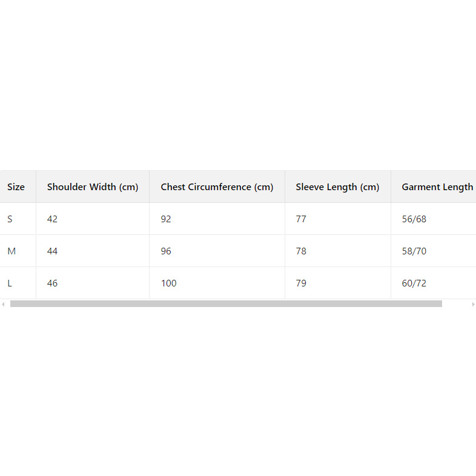Select the garment length cell 56/68

click(414, 219)
